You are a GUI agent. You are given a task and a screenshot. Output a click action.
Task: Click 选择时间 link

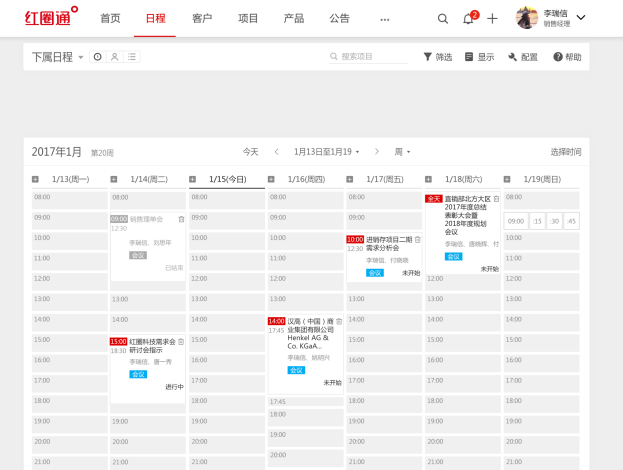point(565,152)
